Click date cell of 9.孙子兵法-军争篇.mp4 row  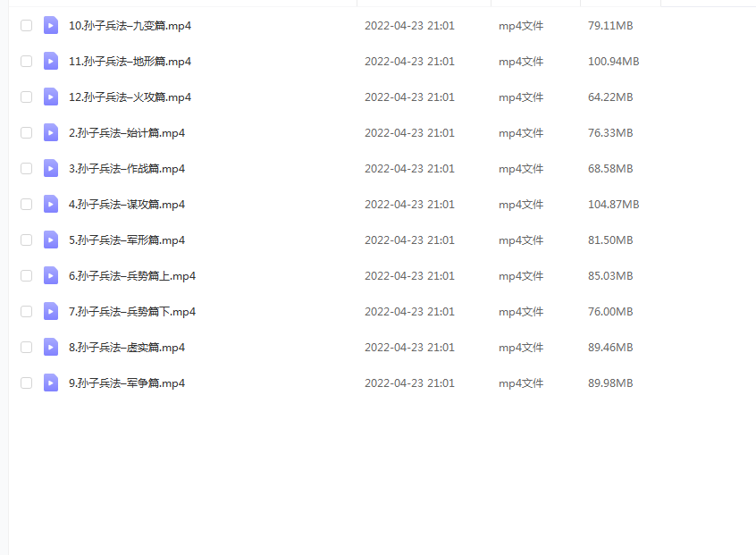click(x=409, y=383)
